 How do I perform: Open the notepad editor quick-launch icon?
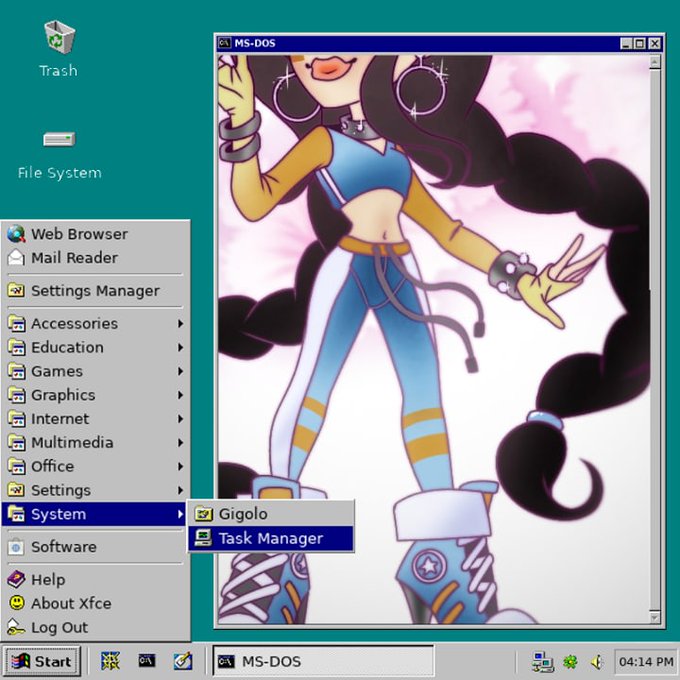tap(183, 661)
